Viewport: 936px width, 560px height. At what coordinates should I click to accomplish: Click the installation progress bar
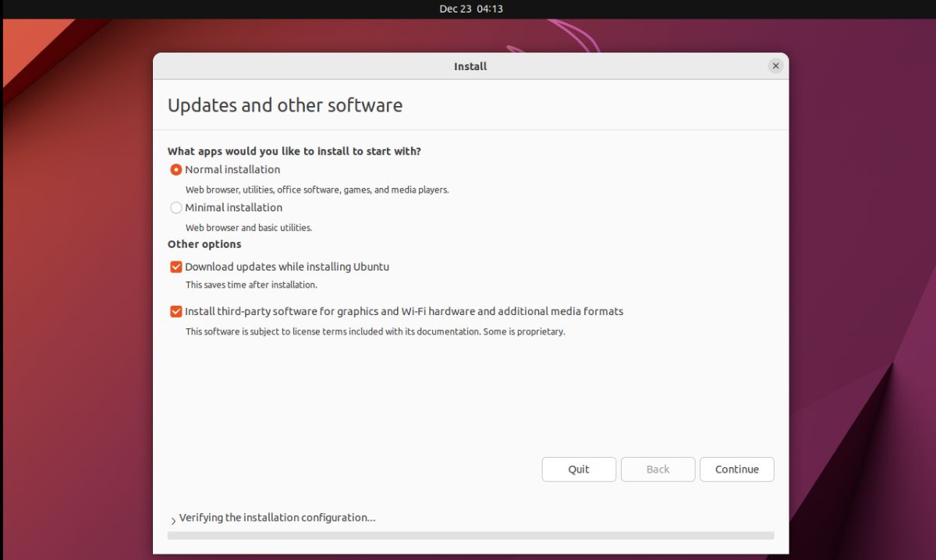click(x=470, y=536)
